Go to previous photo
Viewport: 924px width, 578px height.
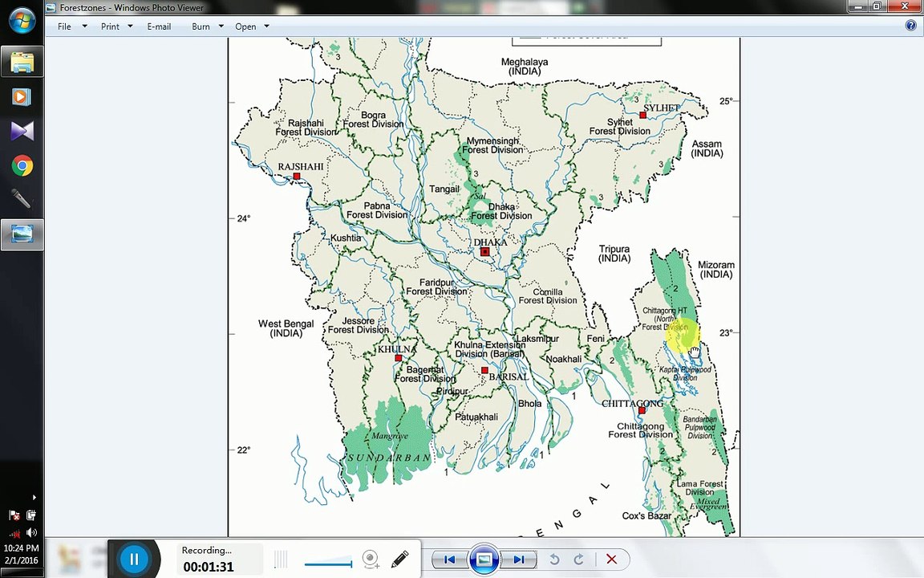[449, 559]
